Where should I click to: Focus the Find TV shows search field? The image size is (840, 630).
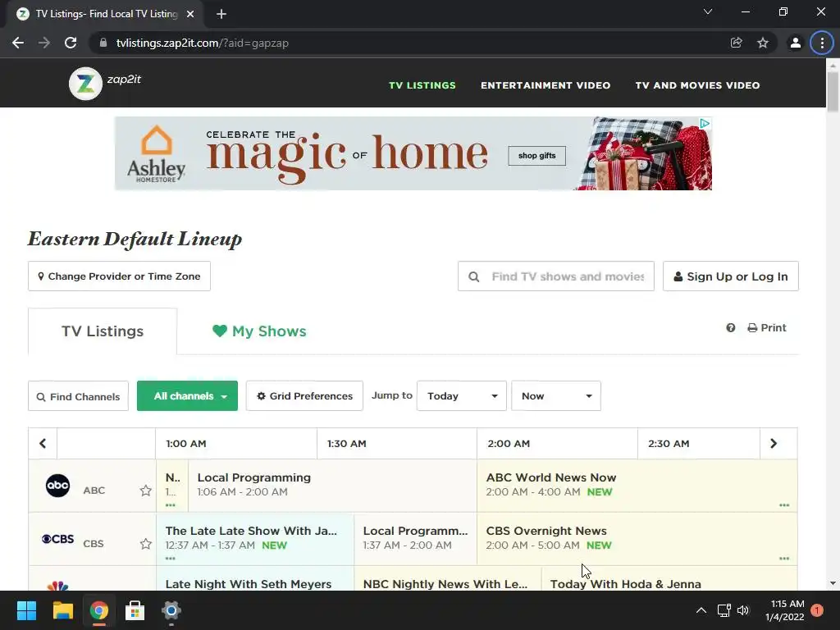pos(556,276)
